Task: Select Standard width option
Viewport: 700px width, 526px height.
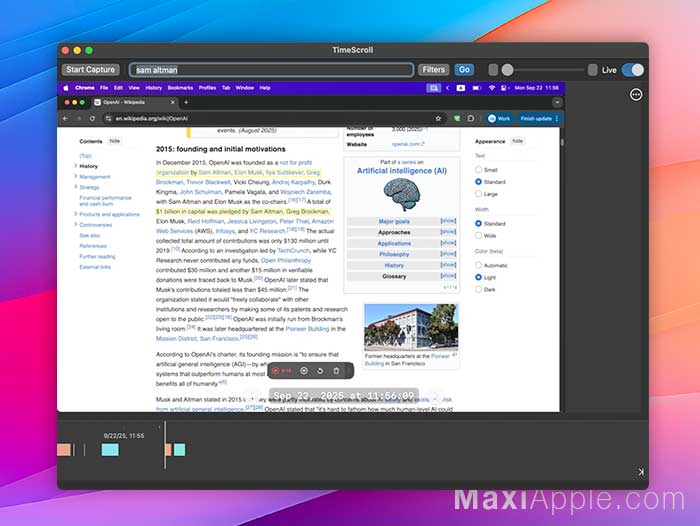Action: click(x=478, y=223)
